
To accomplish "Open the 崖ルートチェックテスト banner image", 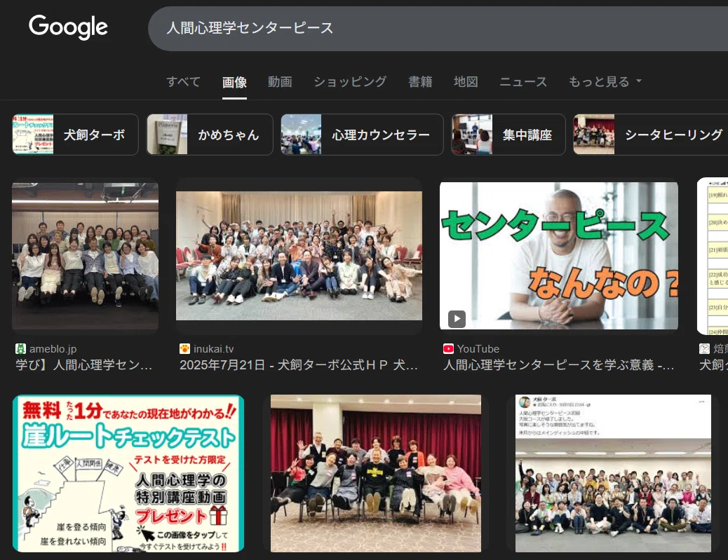I will click(x=128, y=474).
